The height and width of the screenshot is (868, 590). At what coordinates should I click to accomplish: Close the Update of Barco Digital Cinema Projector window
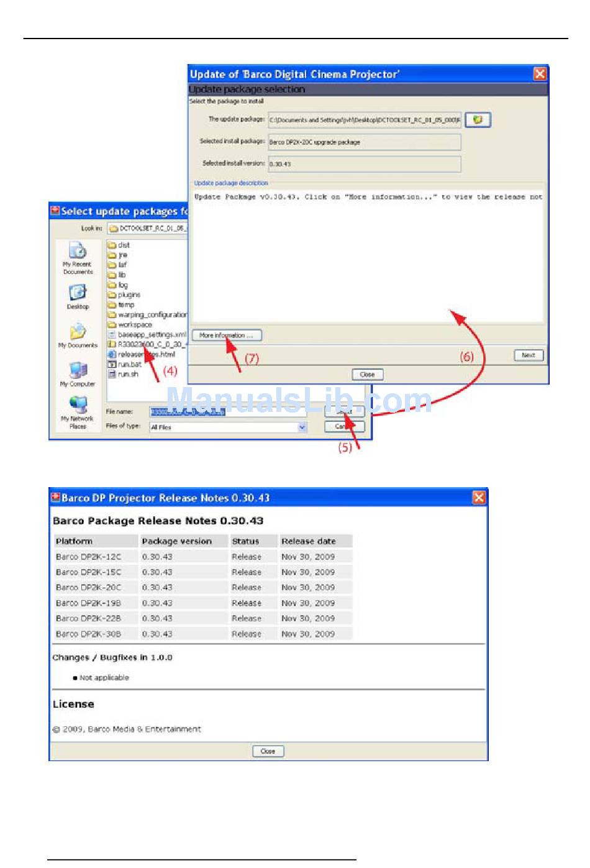540,74
